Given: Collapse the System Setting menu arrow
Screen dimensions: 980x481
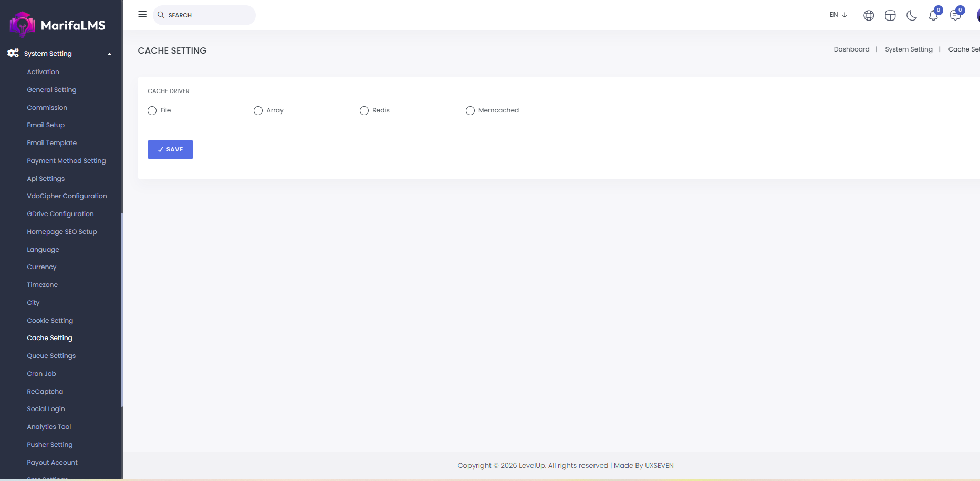Looking at the screenshot, I should click(x=109, y=54).
